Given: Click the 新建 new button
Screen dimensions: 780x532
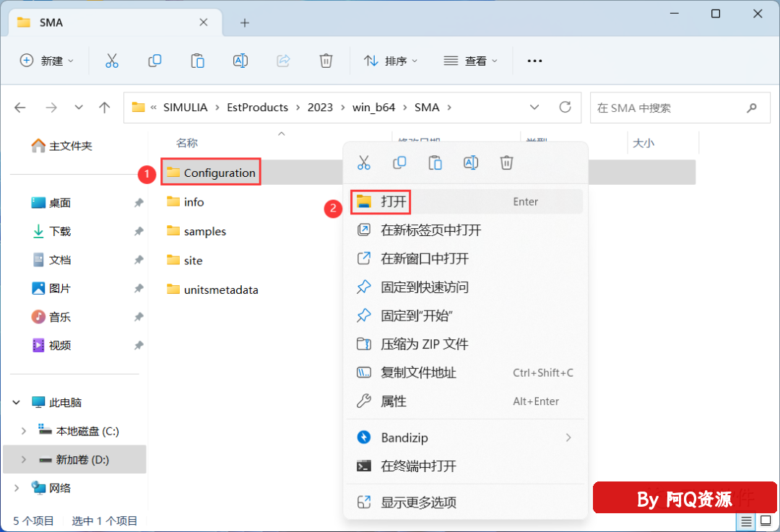Looking at the screenshot, I should [47, 61].
